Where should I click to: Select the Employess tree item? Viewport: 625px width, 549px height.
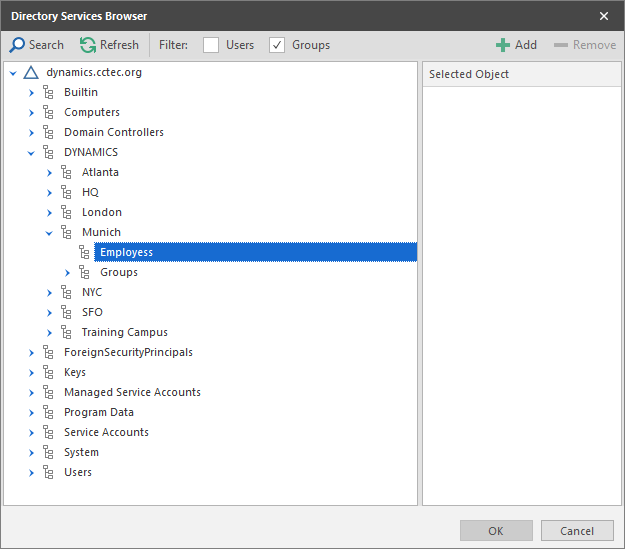coord(256,252)
